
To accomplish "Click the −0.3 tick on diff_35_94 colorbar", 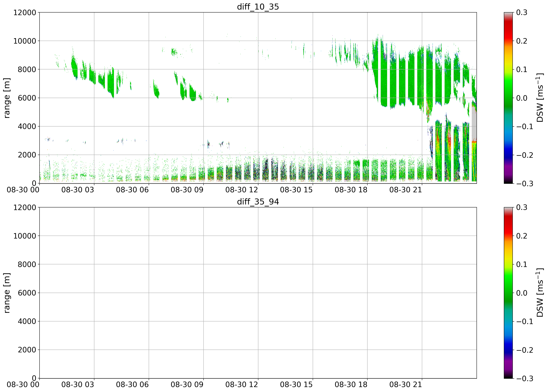I will pos(525,378).
